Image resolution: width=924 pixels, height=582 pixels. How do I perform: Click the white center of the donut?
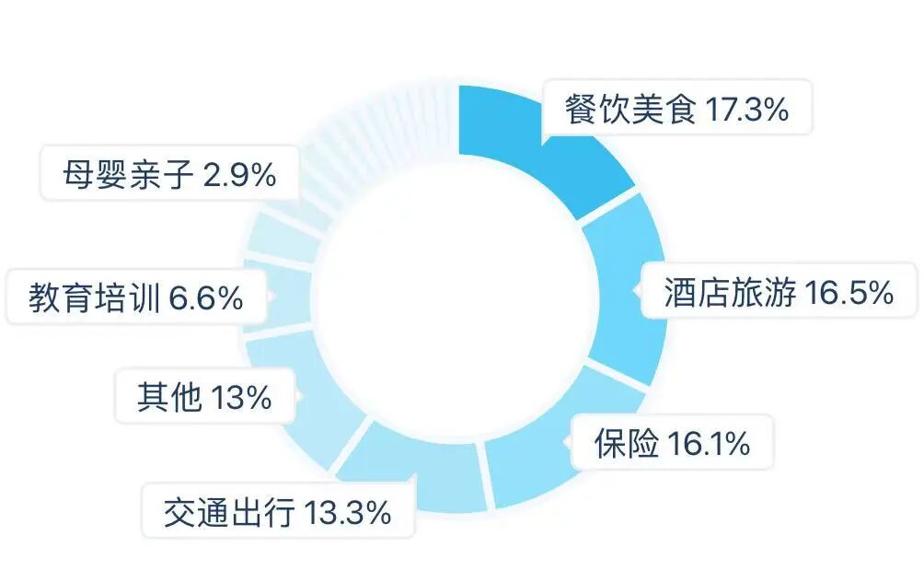454,295
